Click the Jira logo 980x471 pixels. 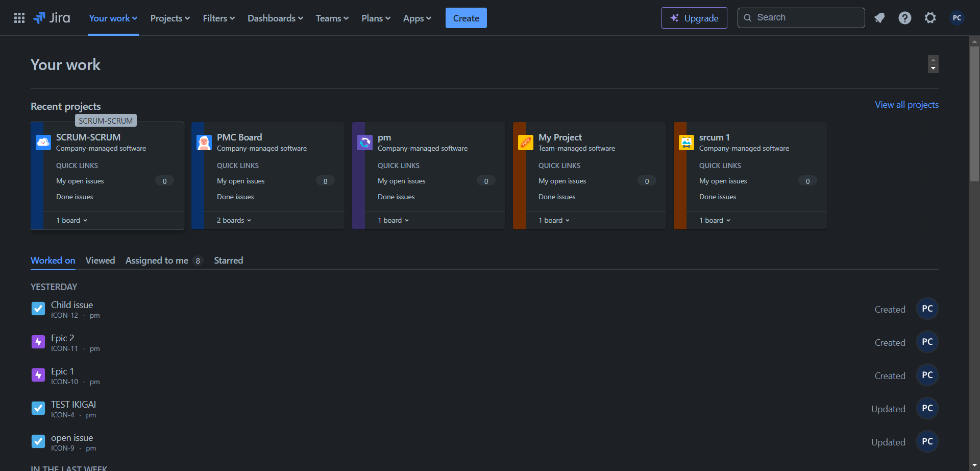pyautogui.click(x=52, y=18)
